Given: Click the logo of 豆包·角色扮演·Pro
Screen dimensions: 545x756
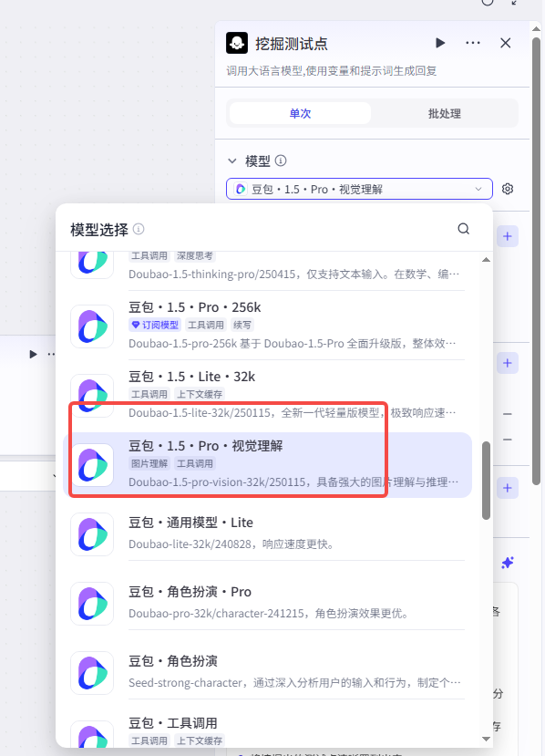Looking at the screenshot, I should (92, 604).
